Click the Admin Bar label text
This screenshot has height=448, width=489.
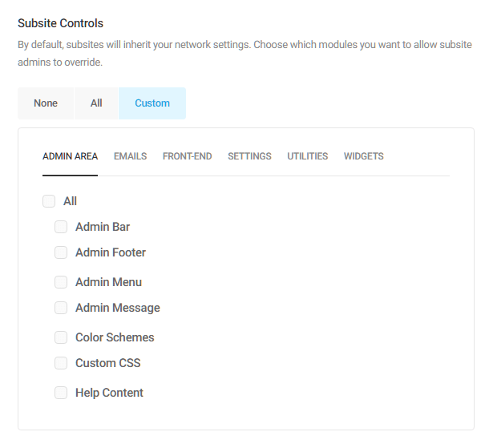tap(103, 227)
